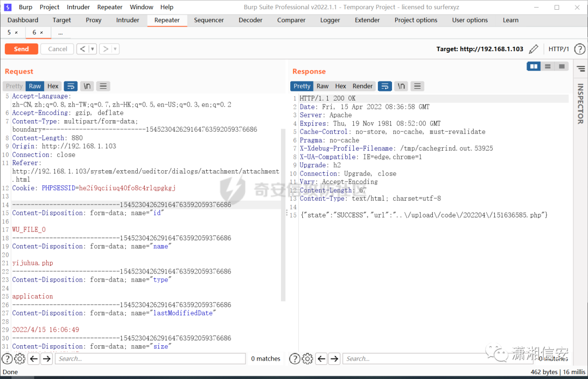Open the Inspector settings icon above the INSPECTOR label
588x379 pixels.
[581, 69]
